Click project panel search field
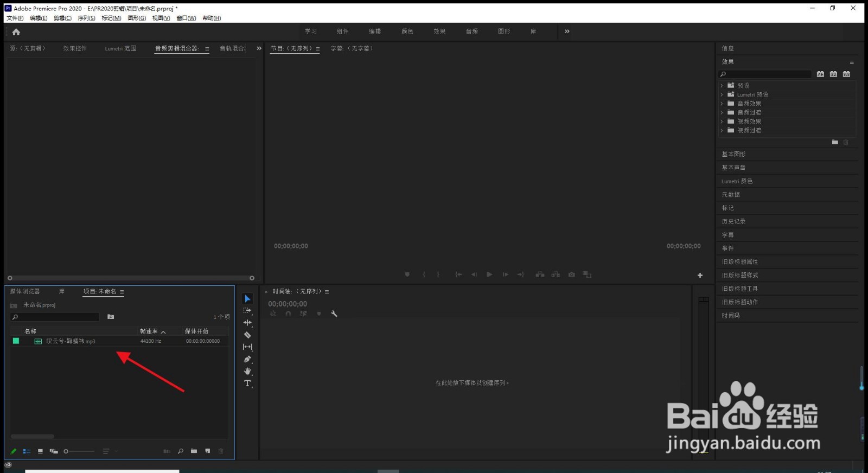The width and height of the screenshot is (868, 473). (55, 317)
